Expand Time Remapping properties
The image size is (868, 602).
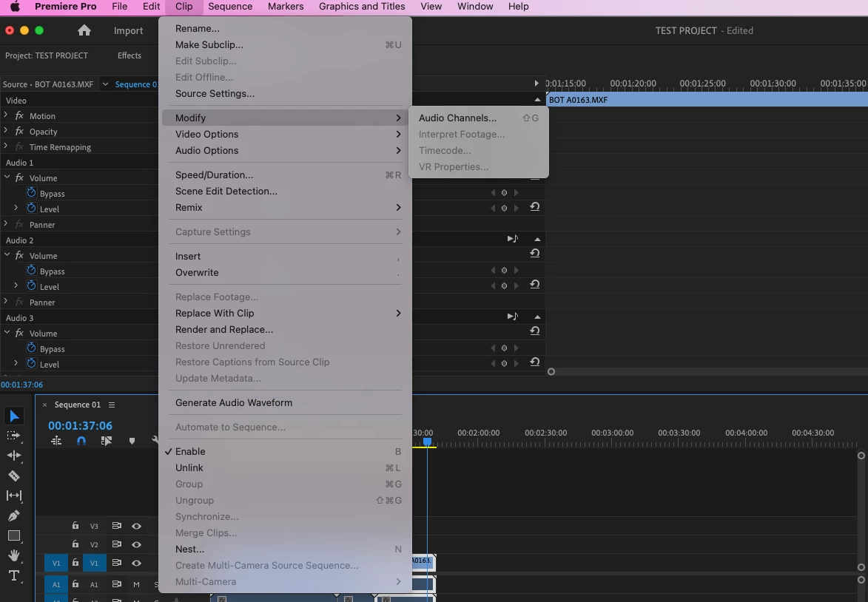click(x=5, y=146)
